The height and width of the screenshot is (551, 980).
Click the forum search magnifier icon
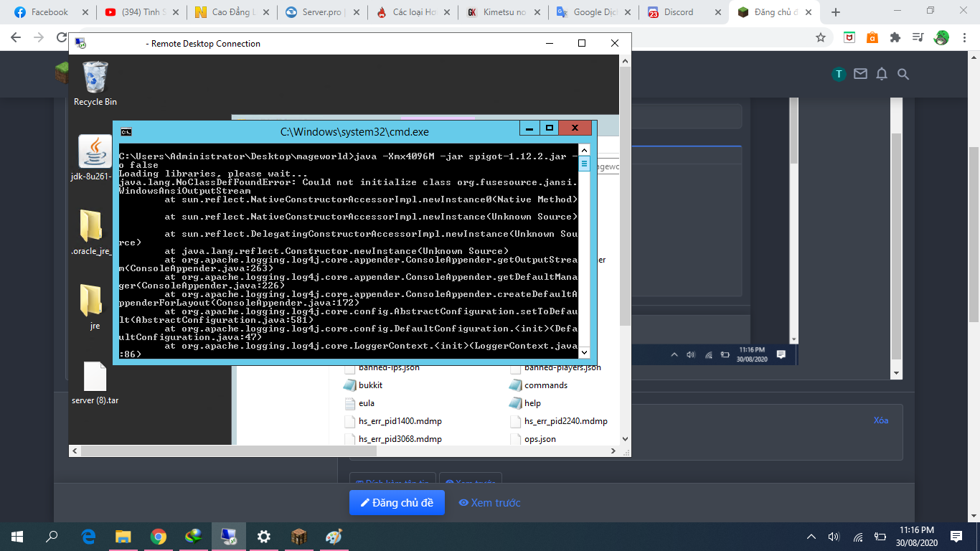(x=903, y=74)
